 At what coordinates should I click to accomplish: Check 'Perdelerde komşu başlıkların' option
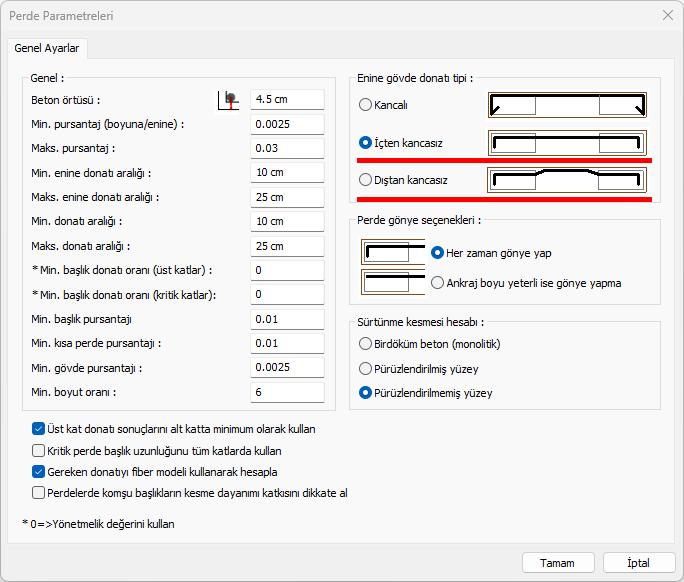[39, 493]
